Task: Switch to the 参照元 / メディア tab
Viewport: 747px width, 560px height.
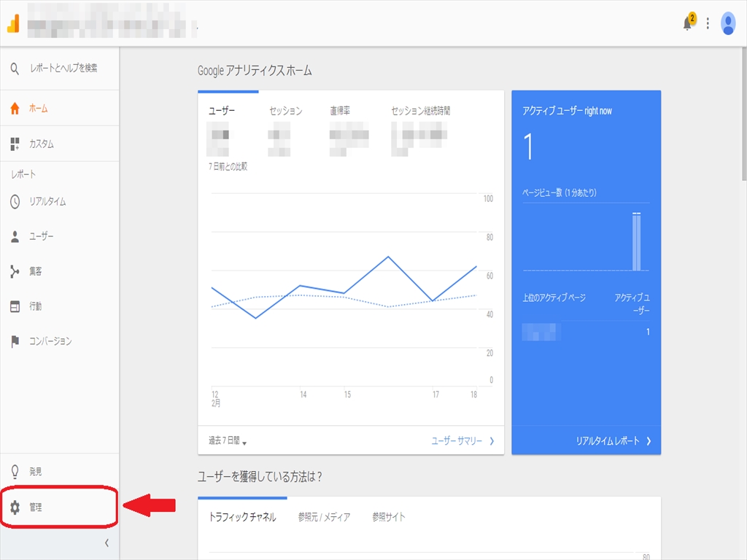Action: (324, 517)
